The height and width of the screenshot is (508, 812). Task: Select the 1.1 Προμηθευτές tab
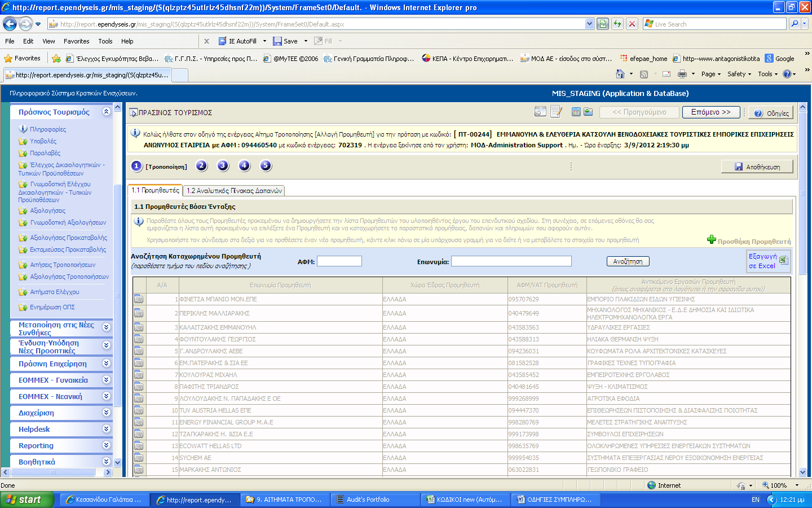(155, 190)
